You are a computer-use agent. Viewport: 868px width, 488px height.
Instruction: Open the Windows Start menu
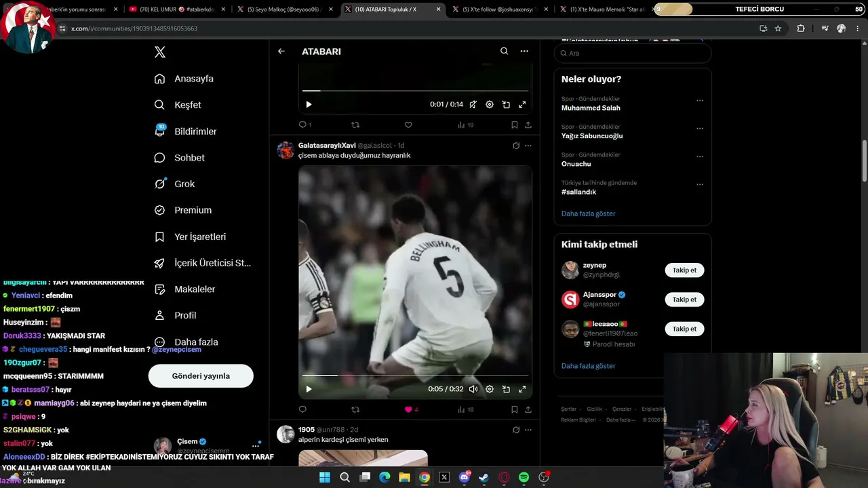(x=325, y=477)
